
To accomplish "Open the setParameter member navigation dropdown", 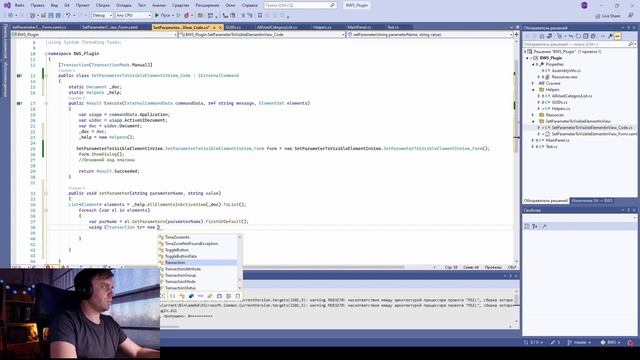I will coord(430,35).
